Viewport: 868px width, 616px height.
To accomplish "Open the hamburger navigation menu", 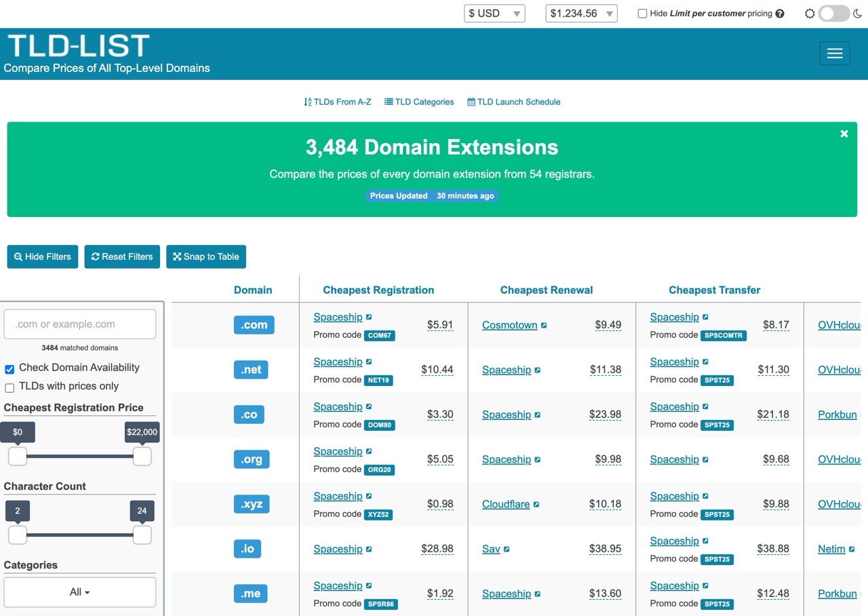I will 835,54.
